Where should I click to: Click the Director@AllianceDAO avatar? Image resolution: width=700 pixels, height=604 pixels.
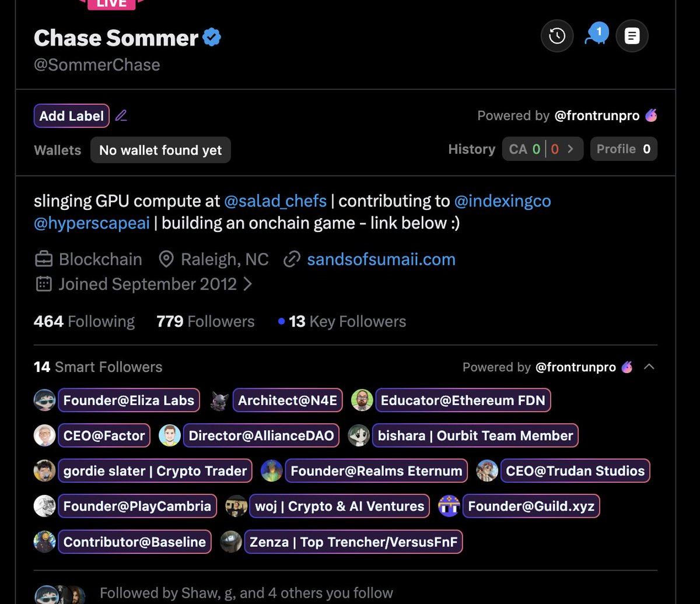tap(170, 436)
